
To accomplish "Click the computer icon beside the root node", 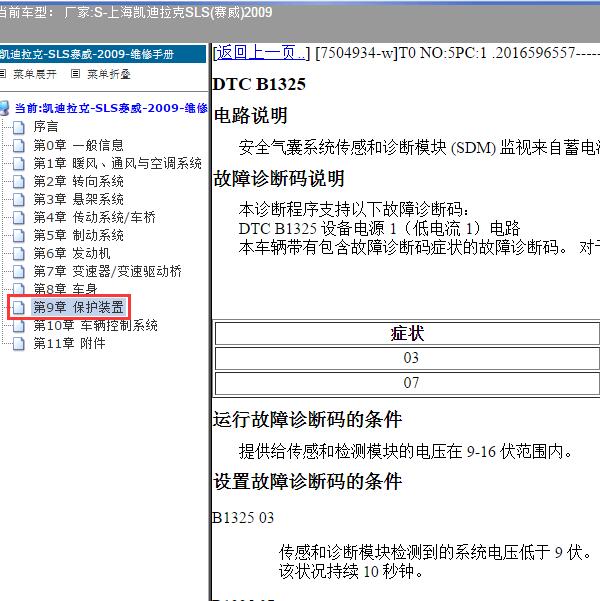I will point(5,108).
